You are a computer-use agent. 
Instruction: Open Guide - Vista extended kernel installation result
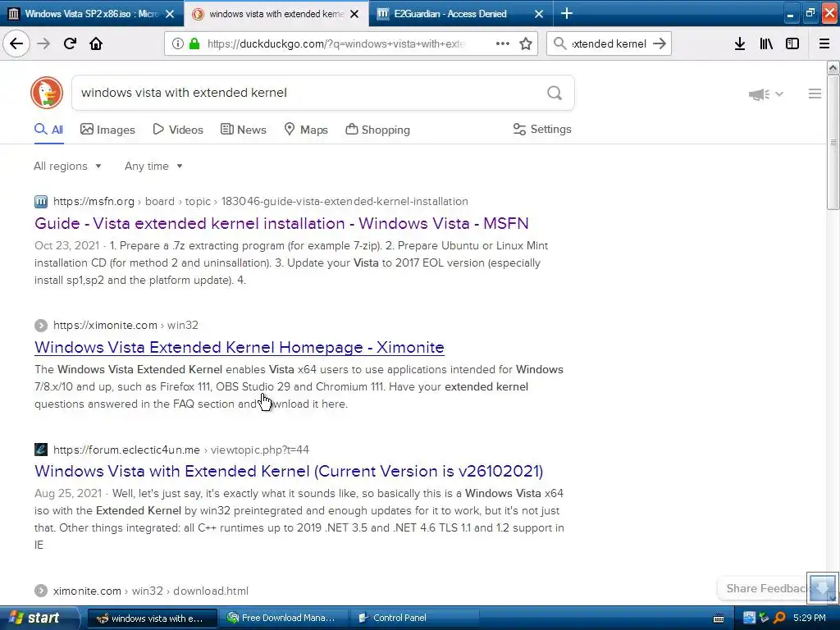(282, 223)
